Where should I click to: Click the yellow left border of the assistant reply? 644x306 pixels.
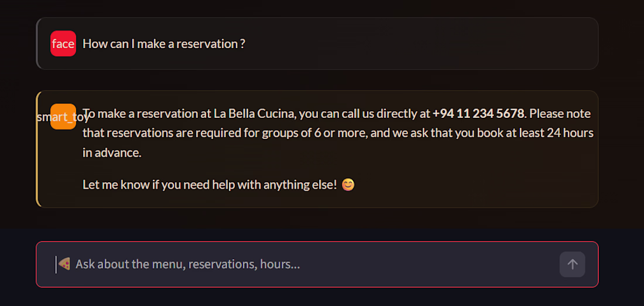[x=37, y=149]
